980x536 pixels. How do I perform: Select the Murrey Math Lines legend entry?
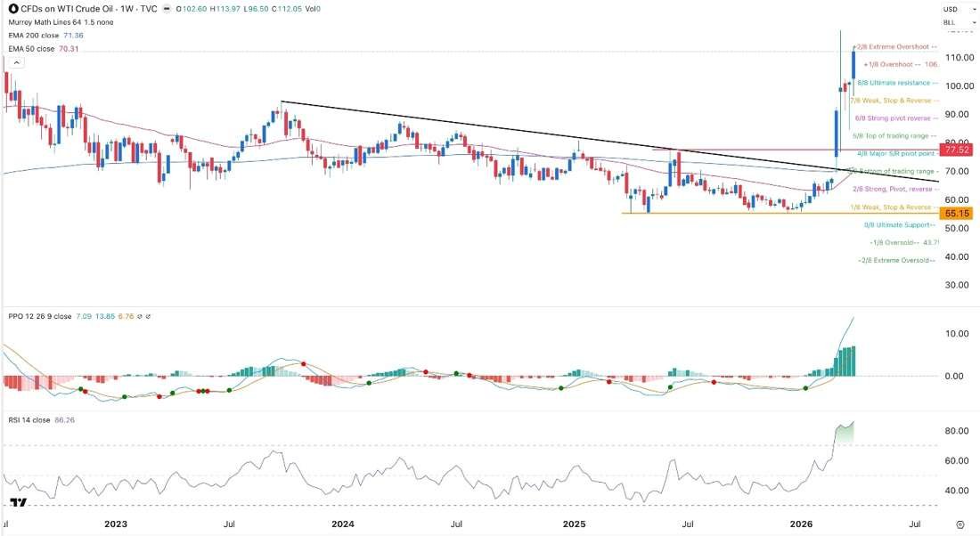(x=61, y=22)
